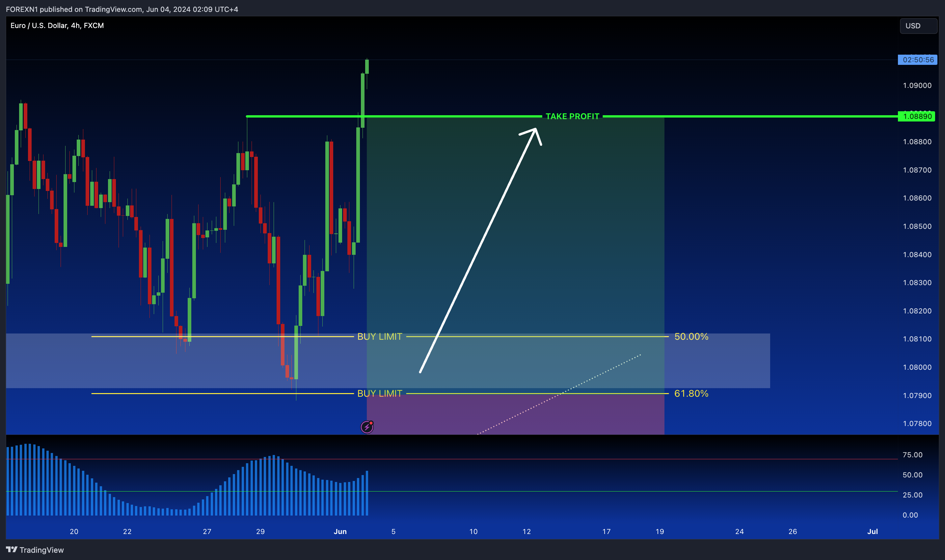945x560 pixels.
Task: Click the 17 date label on time axis
Action: coord(607,531)
